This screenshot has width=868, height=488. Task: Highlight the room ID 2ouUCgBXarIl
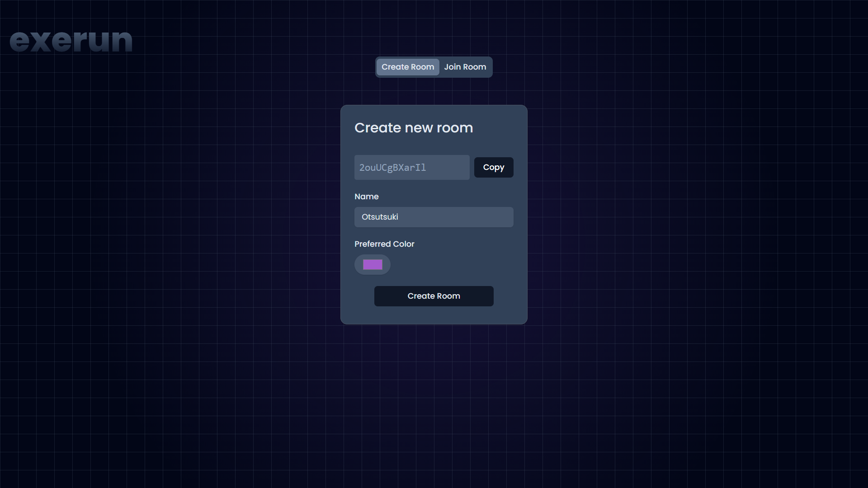411,167
